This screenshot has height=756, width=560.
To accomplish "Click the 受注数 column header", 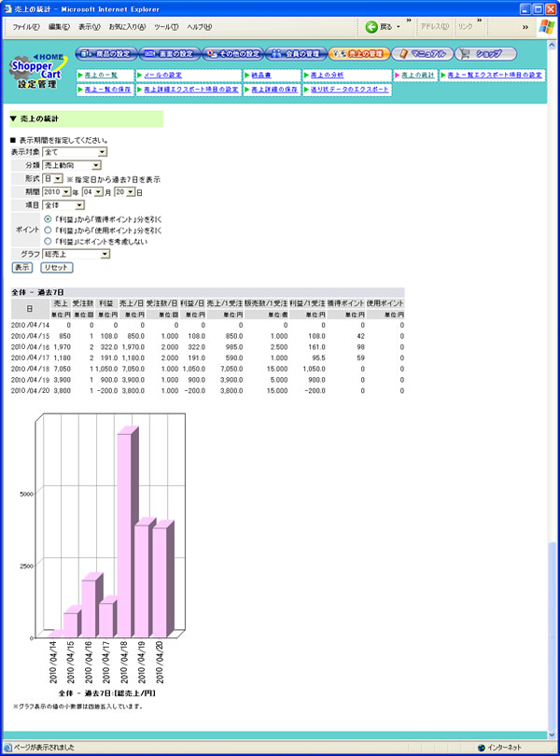I will click(x=82, y=303).
